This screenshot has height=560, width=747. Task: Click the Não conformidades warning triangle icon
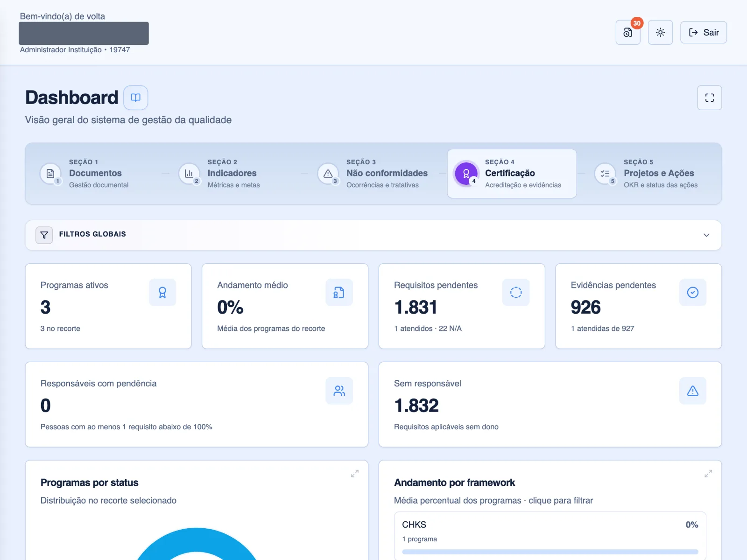pos(328,174)
